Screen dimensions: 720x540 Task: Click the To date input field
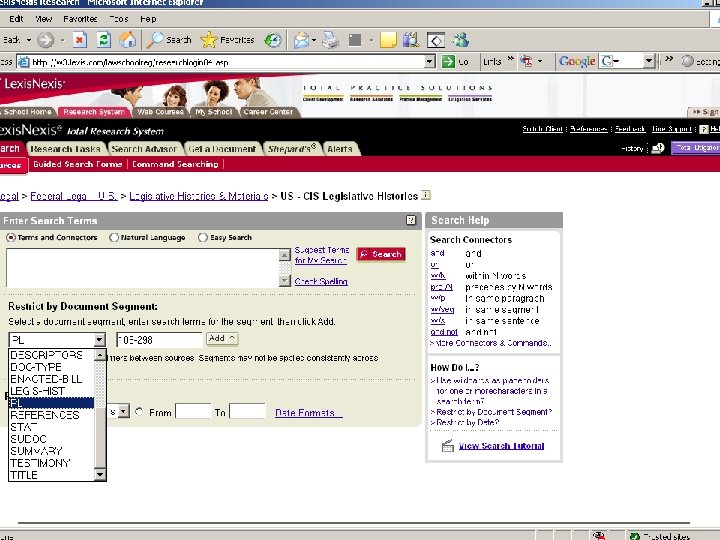click(248, 411)
